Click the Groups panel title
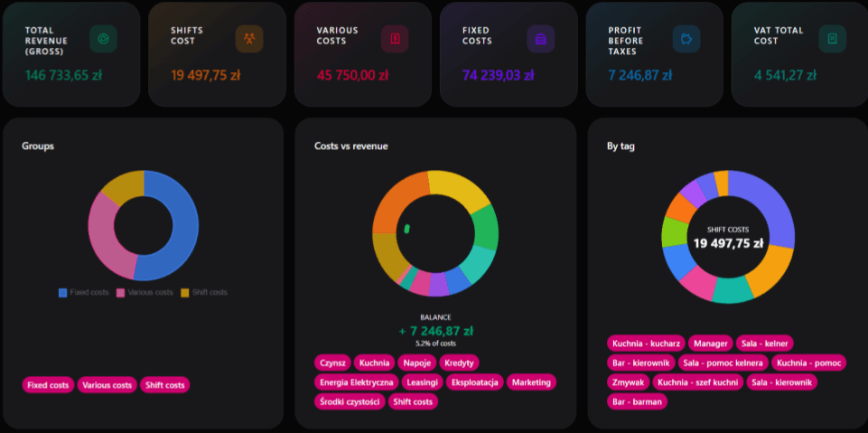This screenshot has height=433, width=868. 38,146
